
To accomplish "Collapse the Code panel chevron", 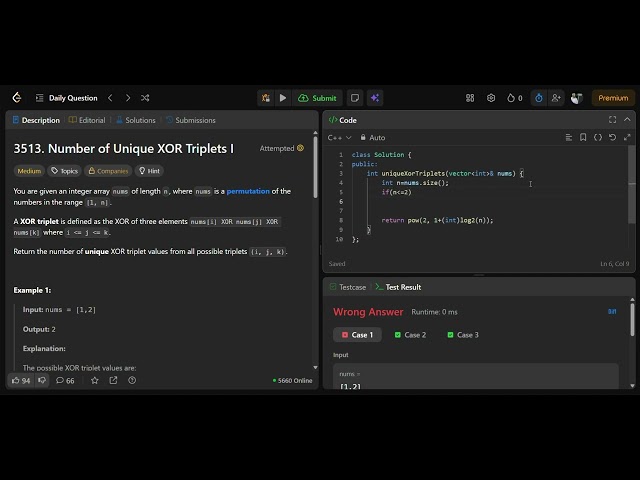I will [627, 120].
